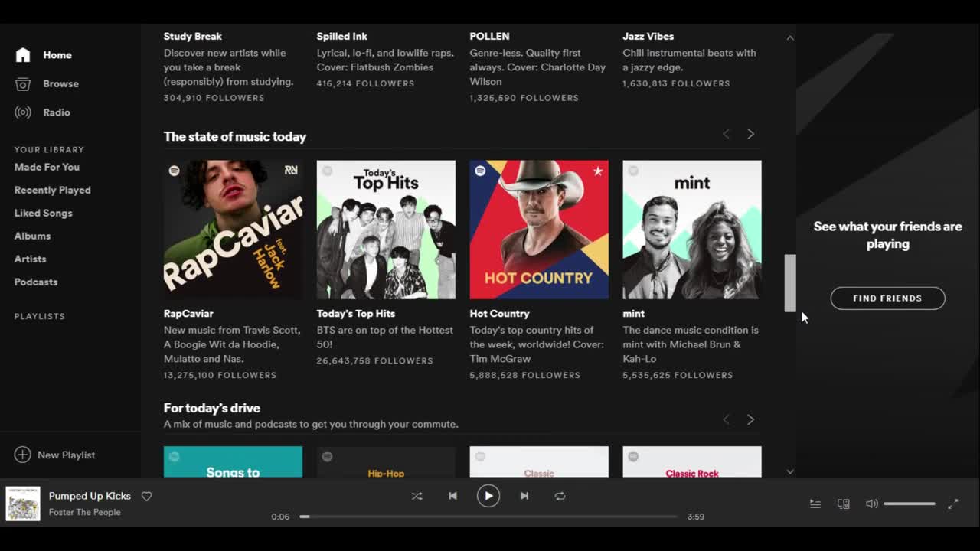Viewport: 980px width, 551px height.
Task: Click the Pumped Up Kicks song title
Action: pos(90,496)
